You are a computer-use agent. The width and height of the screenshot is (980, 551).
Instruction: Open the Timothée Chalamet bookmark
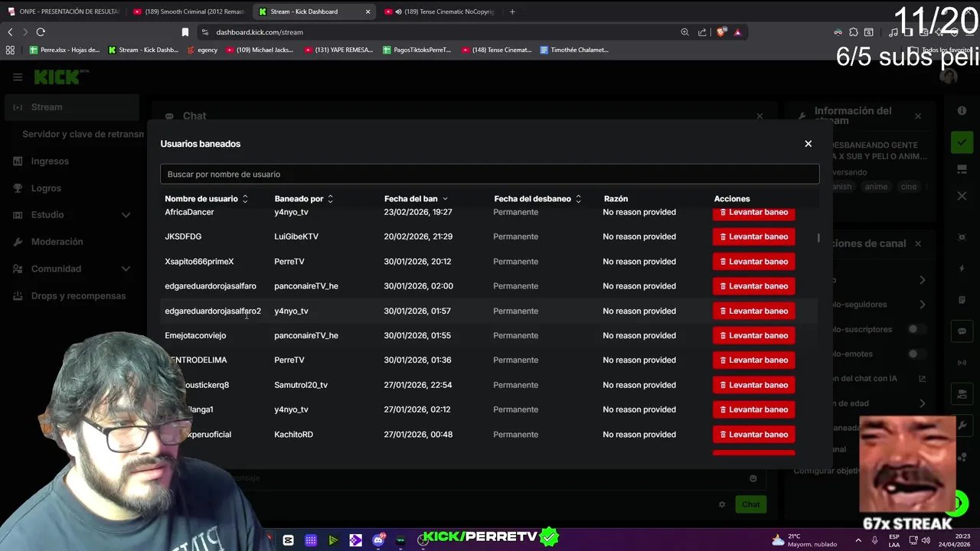(x=574, y=50)
